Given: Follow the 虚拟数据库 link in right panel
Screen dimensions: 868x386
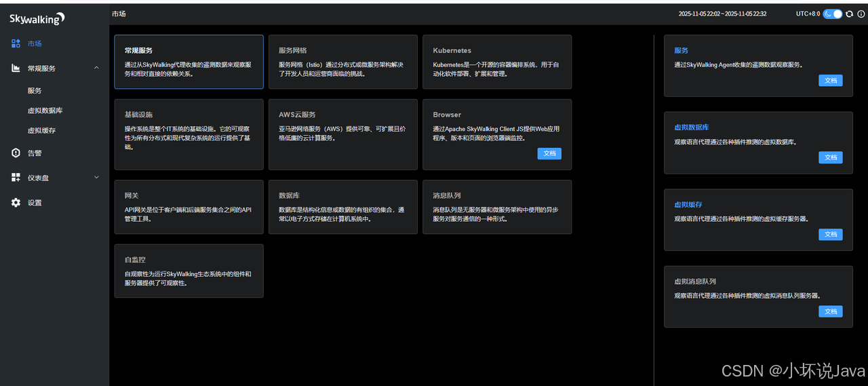Looking at the screenshot, I should tap(692, 128).
